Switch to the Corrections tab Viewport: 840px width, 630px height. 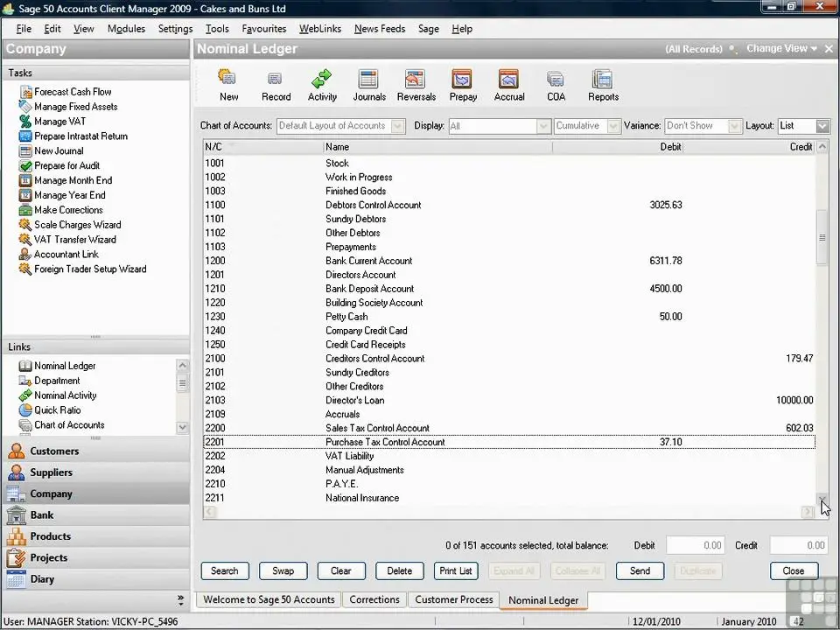(374, 599)
